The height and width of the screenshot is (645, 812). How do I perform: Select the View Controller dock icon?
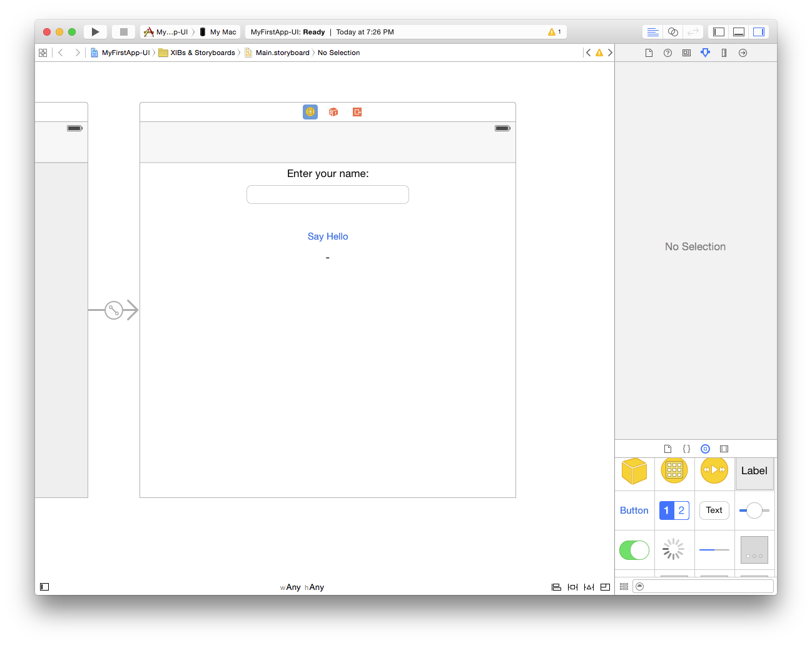(310, 112)
